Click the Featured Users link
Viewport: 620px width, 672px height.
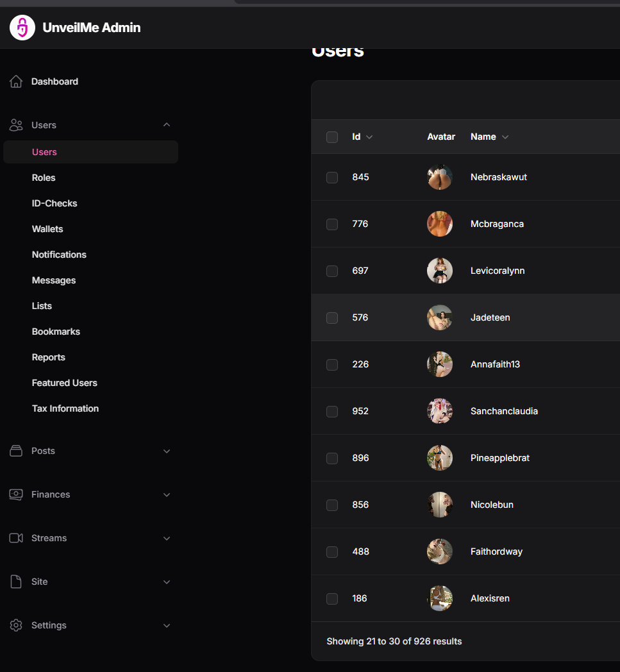65,383
